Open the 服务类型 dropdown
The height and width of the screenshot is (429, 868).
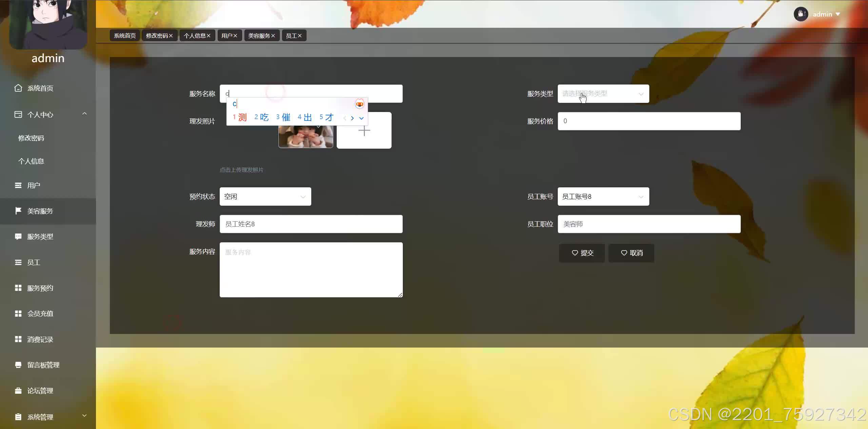point(603,94)
